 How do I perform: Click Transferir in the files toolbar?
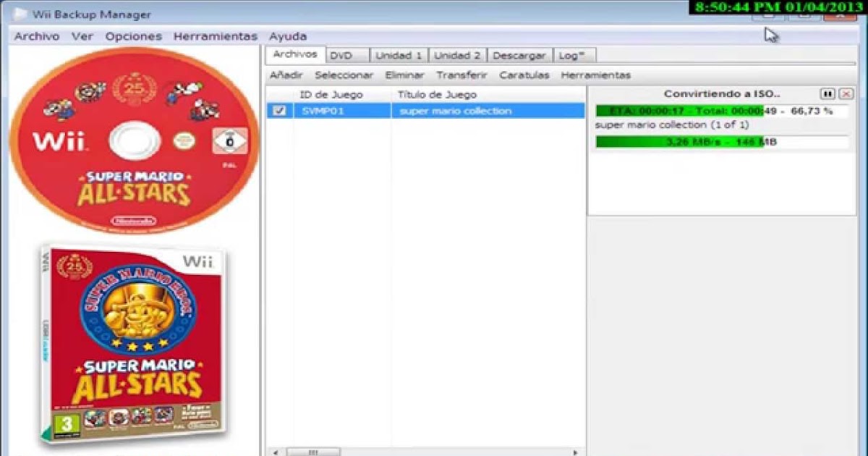[x=462, y=75]
